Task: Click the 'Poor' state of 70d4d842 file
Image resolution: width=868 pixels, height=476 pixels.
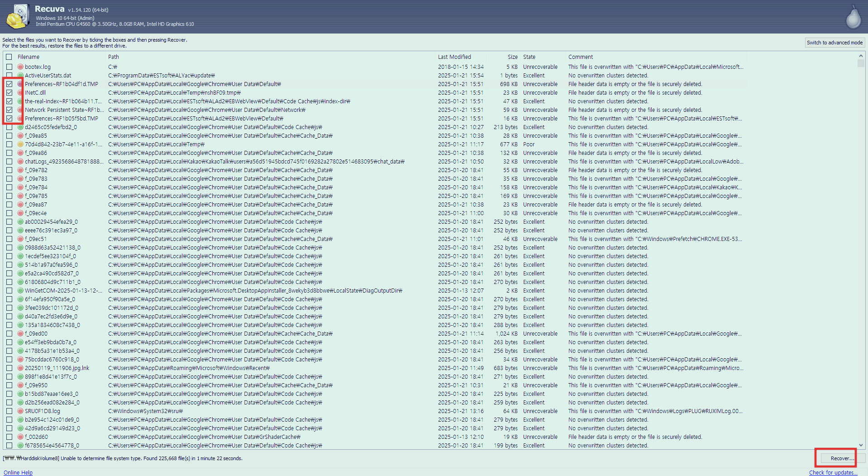Action: (x=529, y=144)
